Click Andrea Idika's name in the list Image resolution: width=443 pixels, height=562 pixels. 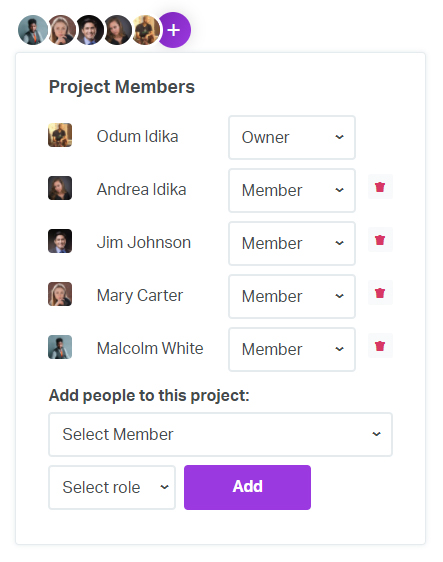tap(142, 189)
